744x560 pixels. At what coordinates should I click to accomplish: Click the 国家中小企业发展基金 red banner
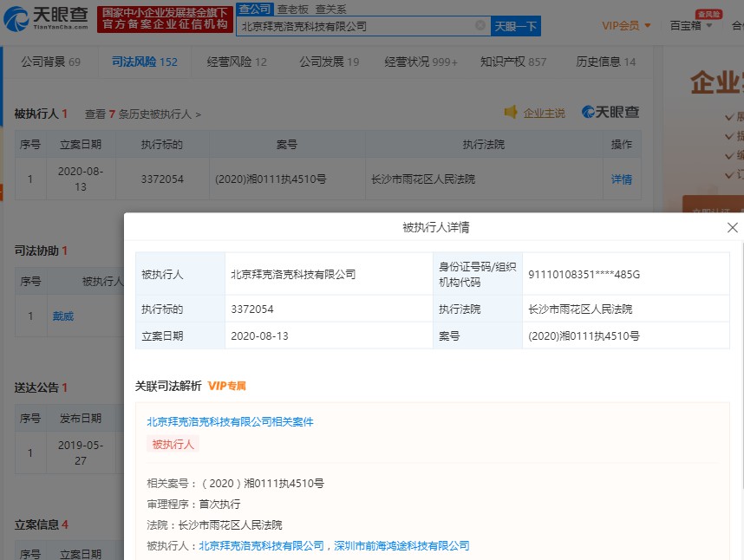(165, 19)
